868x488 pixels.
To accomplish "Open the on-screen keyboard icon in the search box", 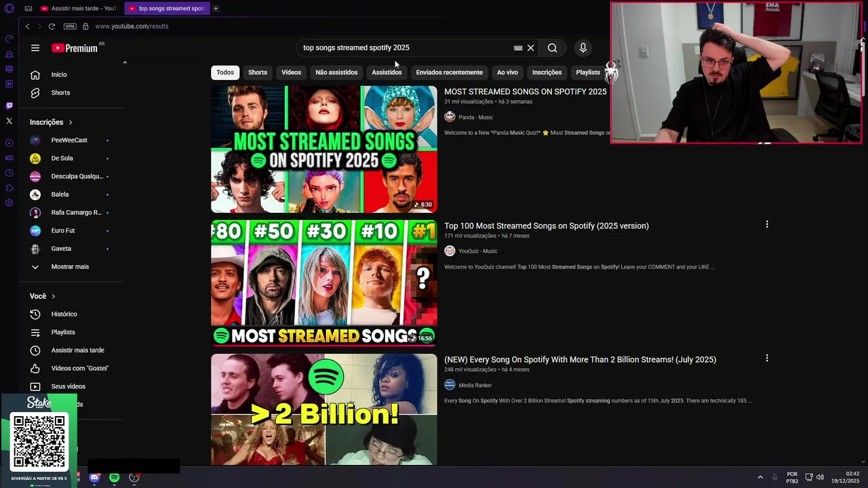I will (x=518, y=48).
